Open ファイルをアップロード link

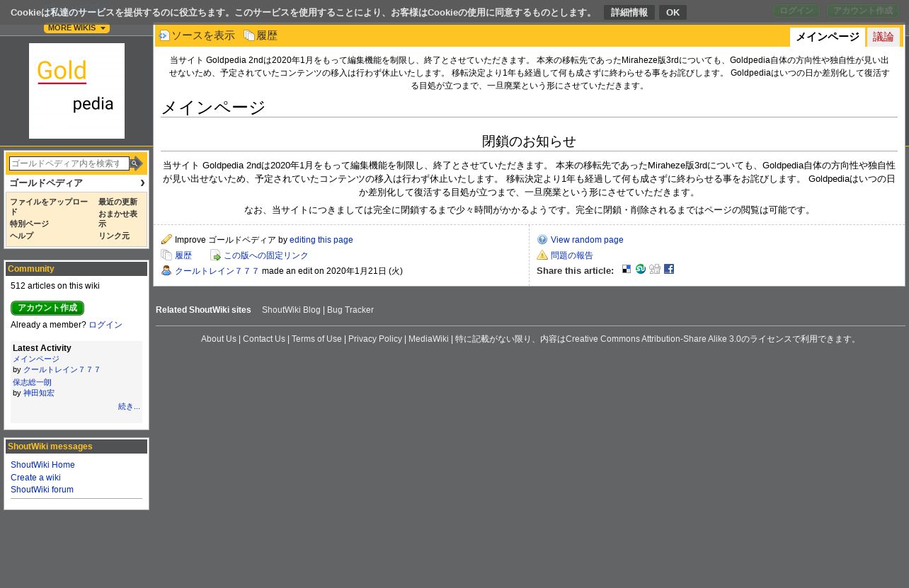point(49,207)
